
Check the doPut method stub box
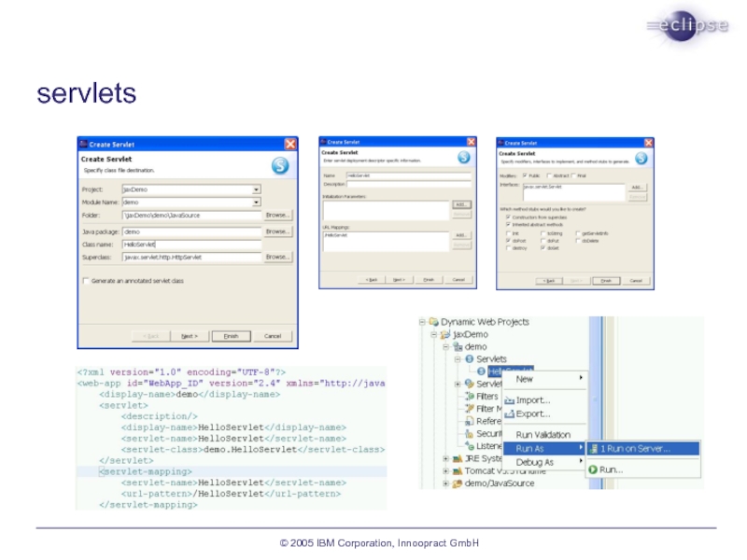pyautogui.click(x=543, y=241)
